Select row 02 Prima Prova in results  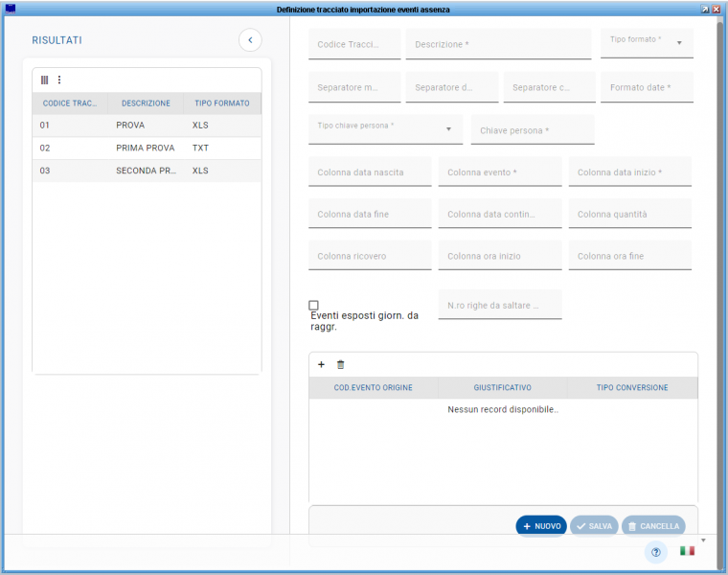tap(146, 149)
